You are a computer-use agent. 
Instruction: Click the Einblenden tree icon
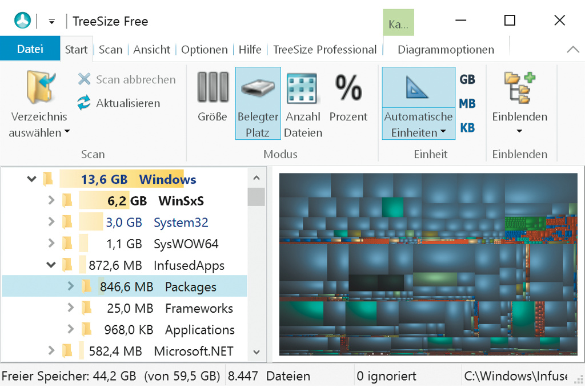(519, 87)
